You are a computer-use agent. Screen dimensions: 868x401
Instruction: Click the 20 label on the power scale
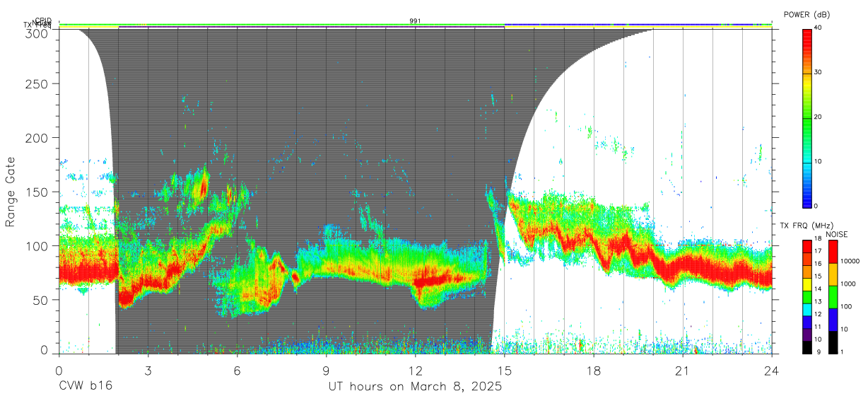click(x=819, y=117)
